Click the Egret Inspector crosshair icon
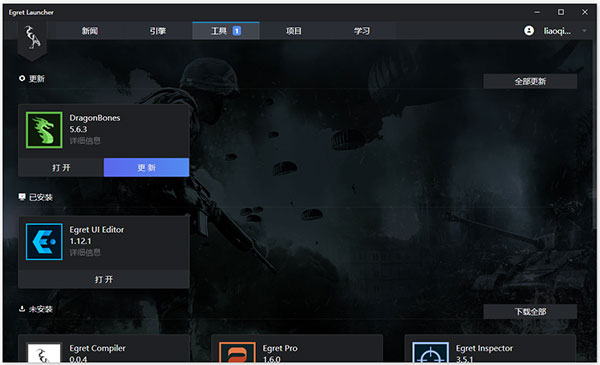Image resolution: width=600 pixels, height=365 pixels. (x=430, y=353)
